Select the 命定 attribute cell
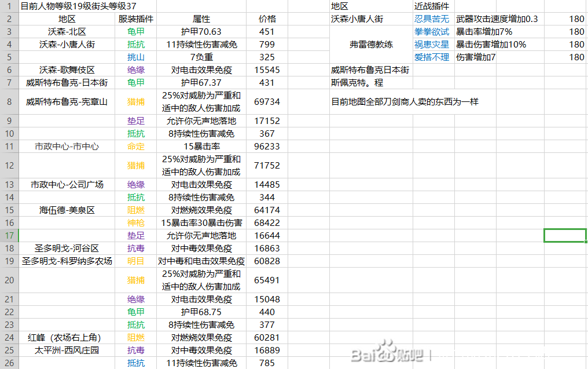This screenshot has width=588, height=369. click(x=135, y=147)
